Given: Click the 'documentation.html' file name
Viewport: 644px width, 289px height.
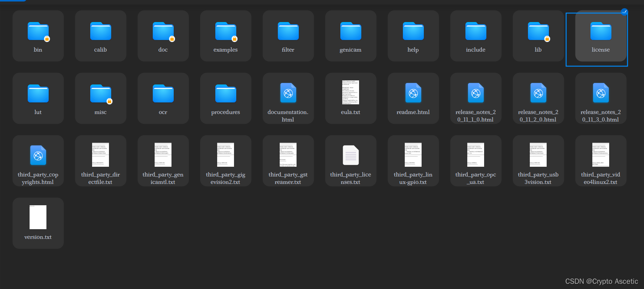Looking at the screenshot, I should click(x=288, y=116).
